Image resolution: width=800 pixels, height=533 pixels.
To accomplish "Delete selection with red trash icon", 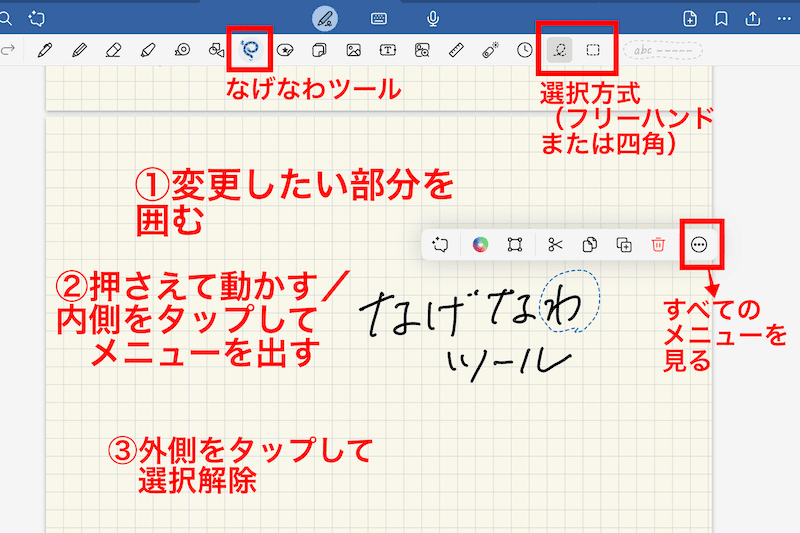I will tap(658, 244).
